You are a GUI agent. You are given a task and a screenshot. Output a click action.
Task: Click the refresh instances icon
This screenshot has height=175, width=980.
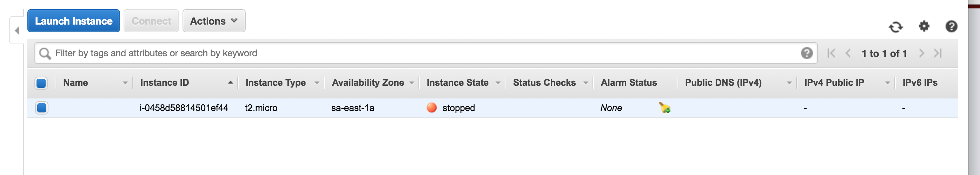point(895,27)
